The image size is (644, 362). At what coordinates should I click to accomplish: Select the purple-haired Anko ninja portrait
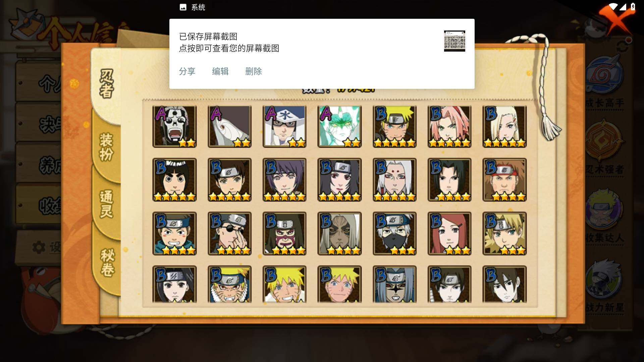284,180
